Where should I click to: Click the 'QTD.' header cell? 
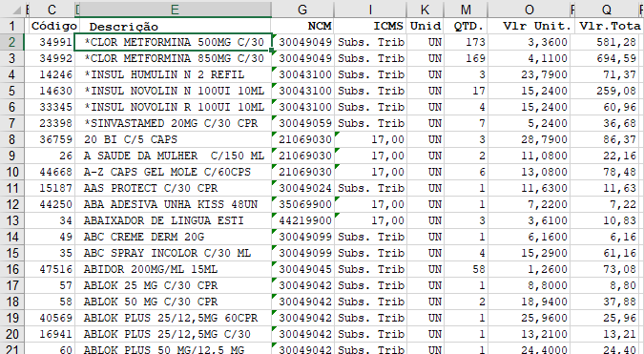pos(466,27)
